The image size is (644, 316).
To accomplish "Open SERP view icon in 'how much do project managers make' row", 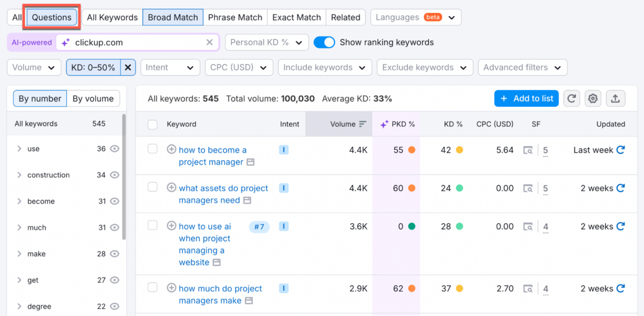I will (529, 289).
